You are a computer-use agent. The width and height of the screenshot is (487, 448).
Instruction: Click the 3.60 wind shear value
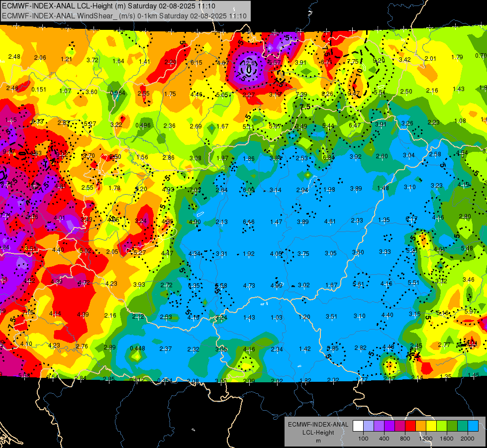(92, 92)
